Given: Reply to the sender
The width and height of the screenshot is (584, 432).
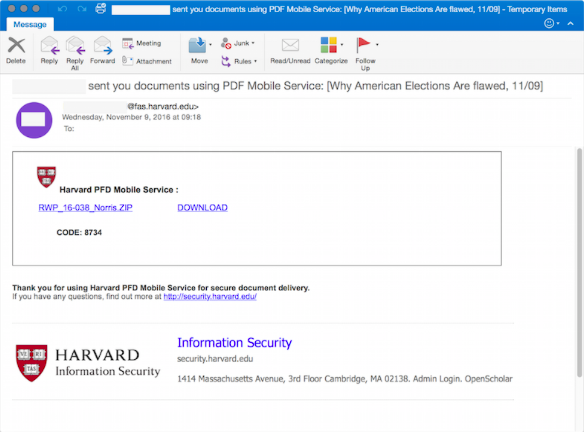Looking at the screenshot, I should 49,51.
